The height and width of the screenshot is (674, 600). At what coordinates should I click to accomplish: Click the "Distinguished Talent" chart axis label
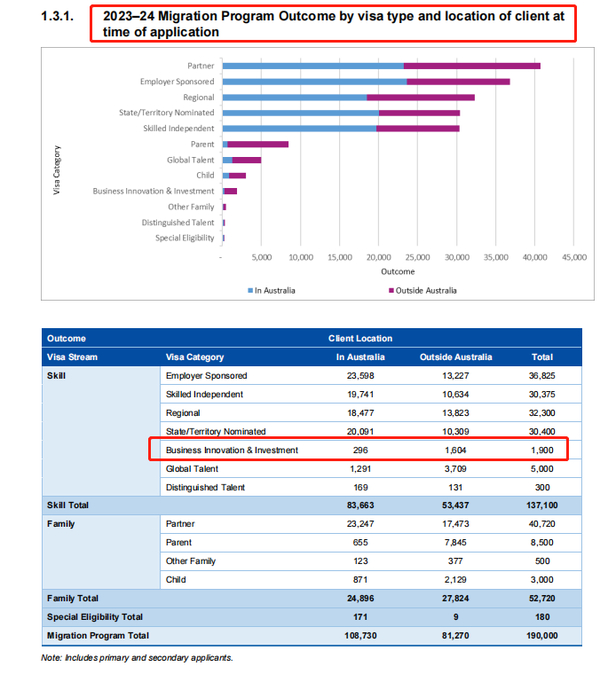178,223
